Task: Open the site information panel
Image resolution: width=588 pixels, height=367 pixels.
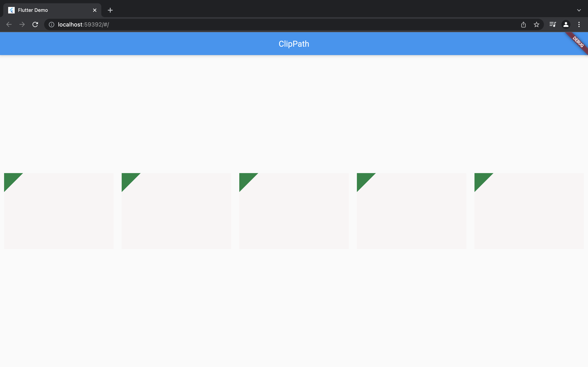Action: pos(51,24)
